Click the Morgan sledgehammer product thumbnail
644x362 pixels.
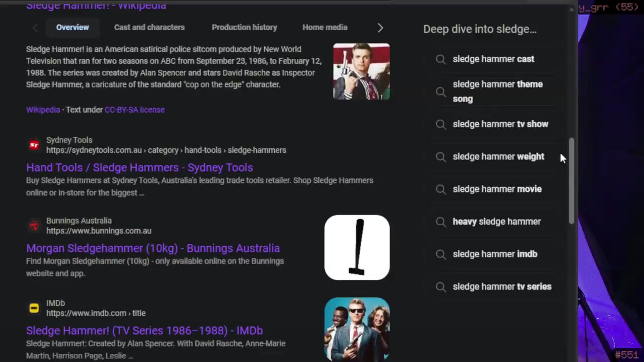pos(357,247)
